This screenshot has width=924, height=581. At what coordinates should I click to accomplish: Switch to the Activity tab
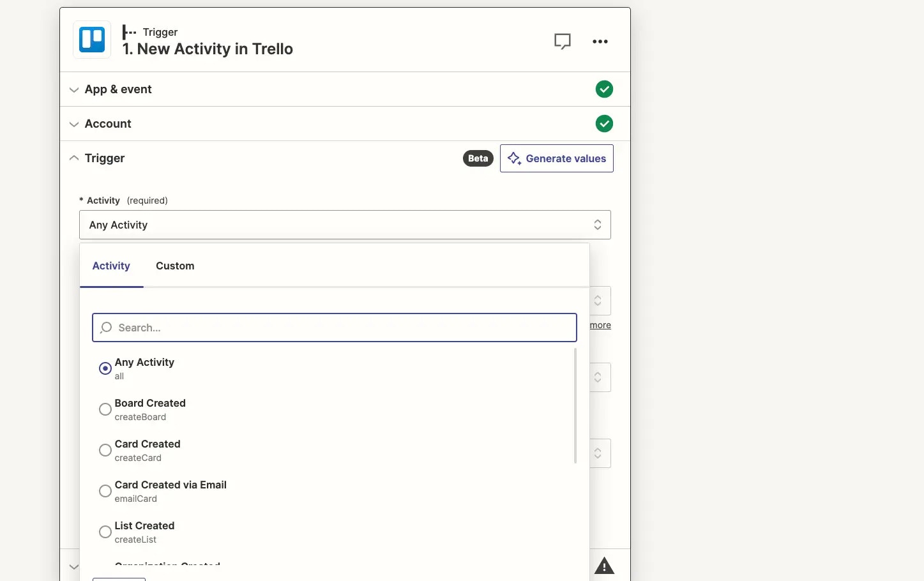[111, 266]
